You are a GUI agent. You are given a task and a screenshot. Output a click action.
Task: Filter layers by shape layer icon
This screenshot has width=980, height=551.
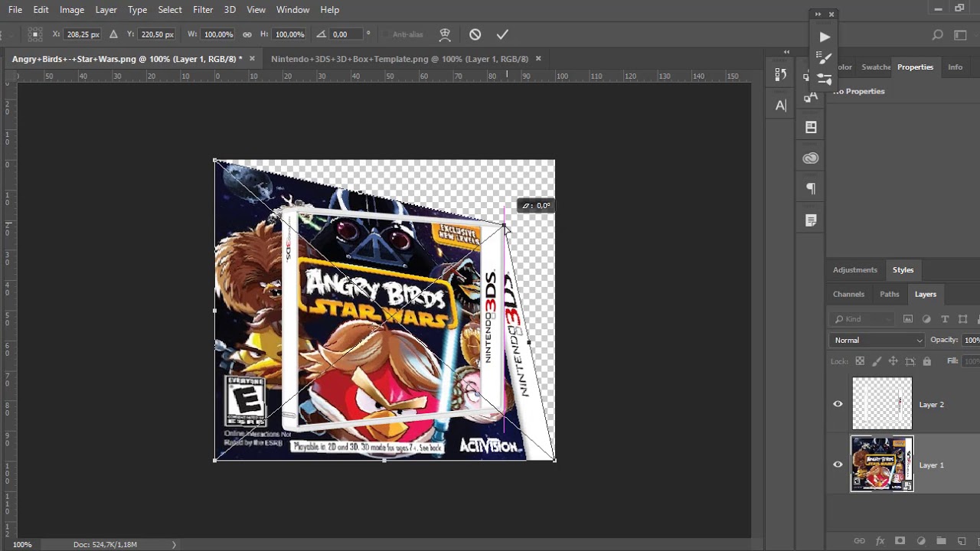[x=963, y=319]
